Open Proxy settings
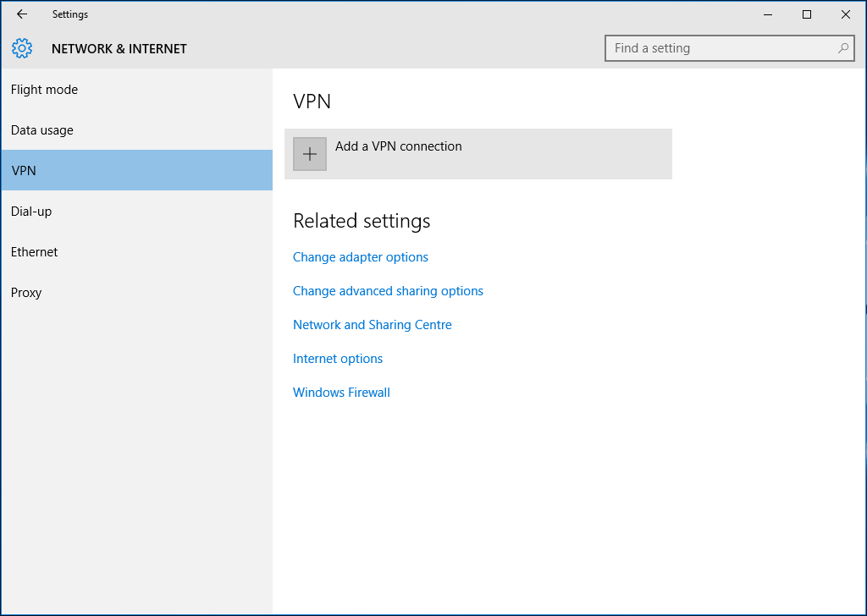The width and height of the screenshot is (867, 616). coord(25,292)
